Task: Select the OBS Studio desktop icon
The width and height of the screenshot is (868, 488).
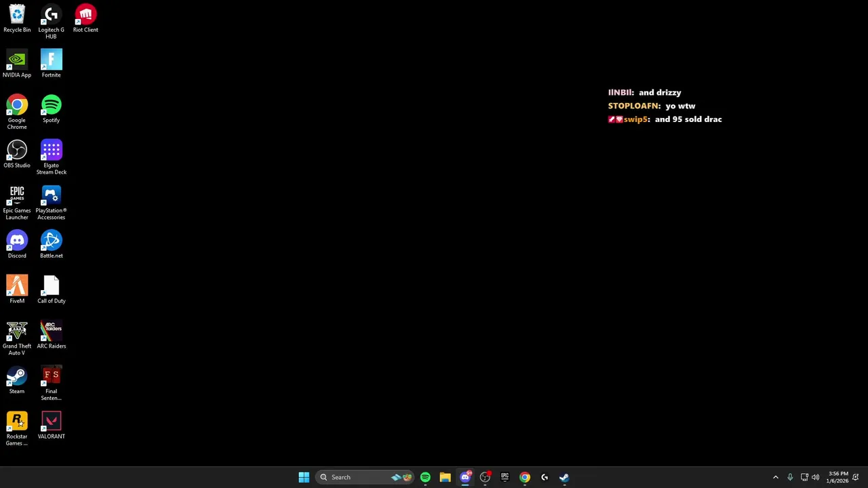Action: click(17, 154)
